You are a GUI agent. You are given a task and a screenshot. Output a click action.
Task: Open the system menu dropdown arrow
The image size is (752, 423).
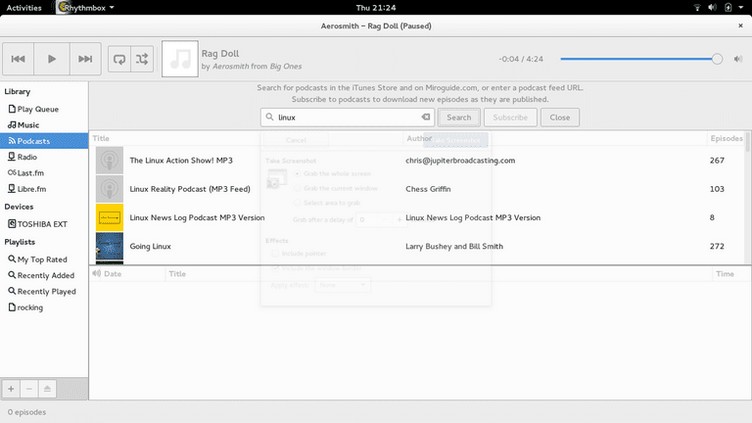740,8
